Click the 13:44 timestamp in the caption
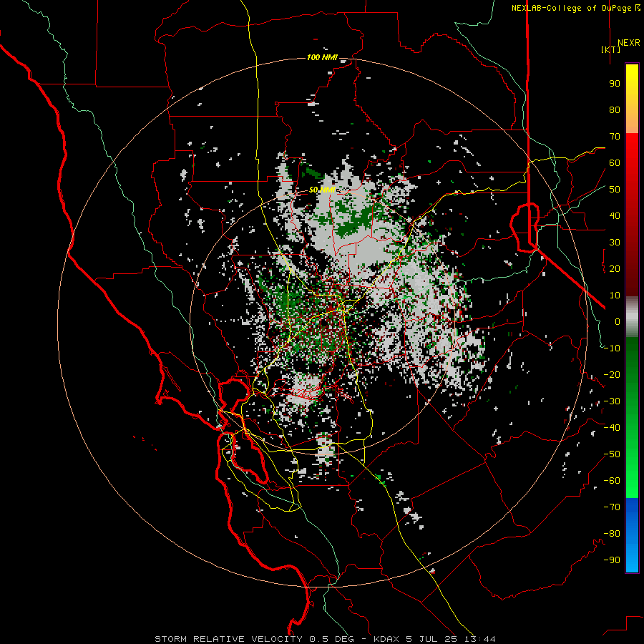This screenshot has width=644, height=644. (x=479, y=639)
